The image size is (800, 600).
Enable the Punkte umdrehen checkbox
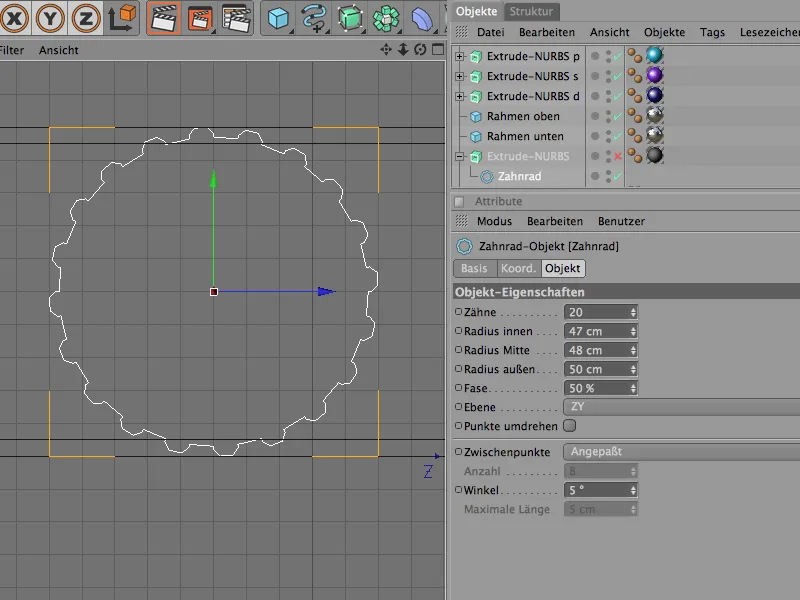click(570, 426)
